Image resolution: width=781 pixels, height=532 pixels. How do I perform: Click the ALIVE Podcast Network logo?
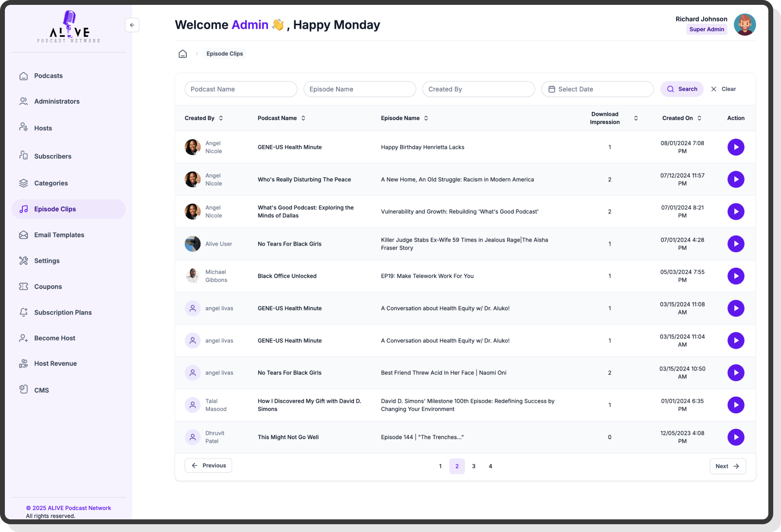69,28
